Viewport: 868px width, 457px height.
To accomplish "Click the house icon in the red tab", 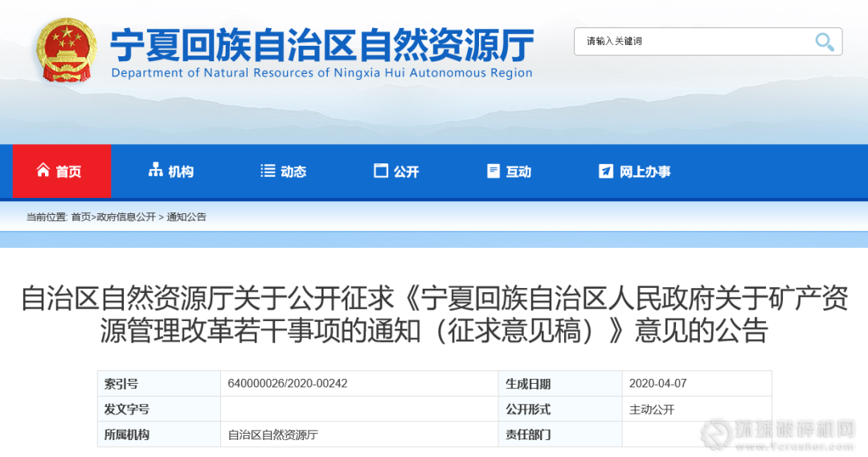I will point(43,171).
